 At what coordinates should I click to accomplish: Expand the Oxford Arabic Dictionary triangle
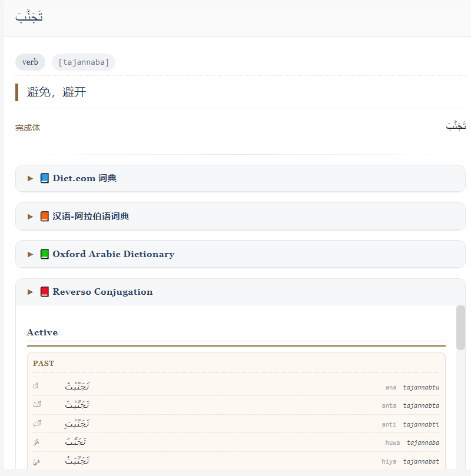30,254
